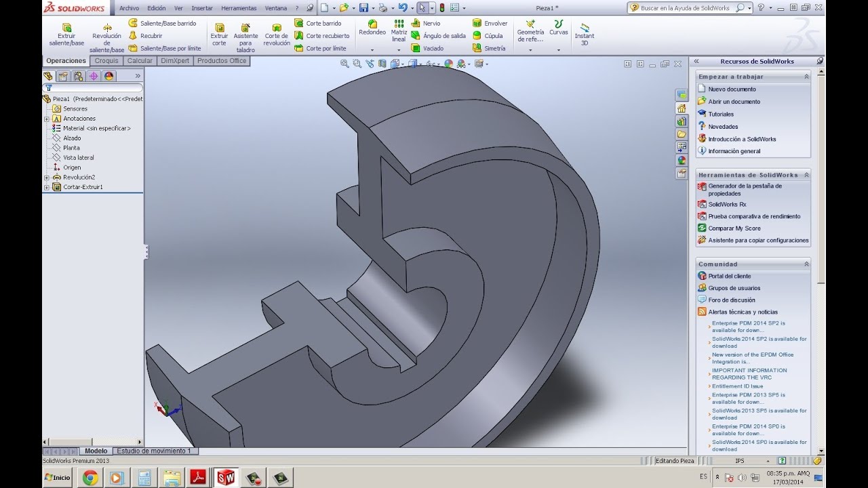Click Saliente/Base barrido
The height and width of the screenshot is (488, 868).
(163, 23)
